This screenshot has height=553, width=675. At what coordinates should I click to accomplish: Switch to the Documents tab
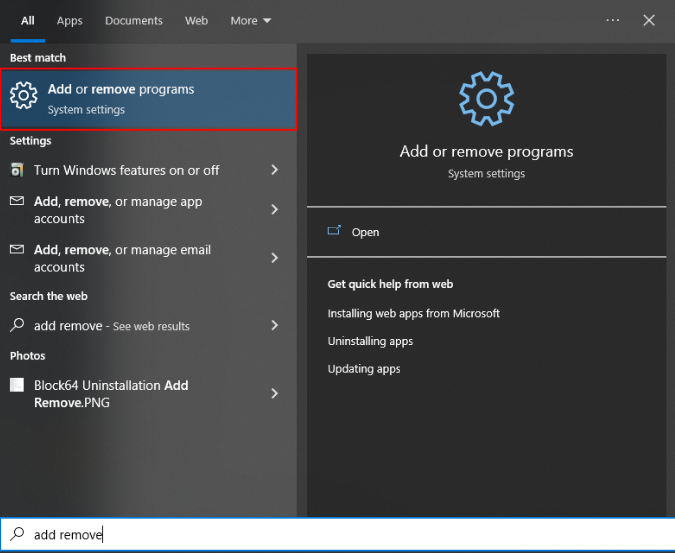click(x=134, y=20)
